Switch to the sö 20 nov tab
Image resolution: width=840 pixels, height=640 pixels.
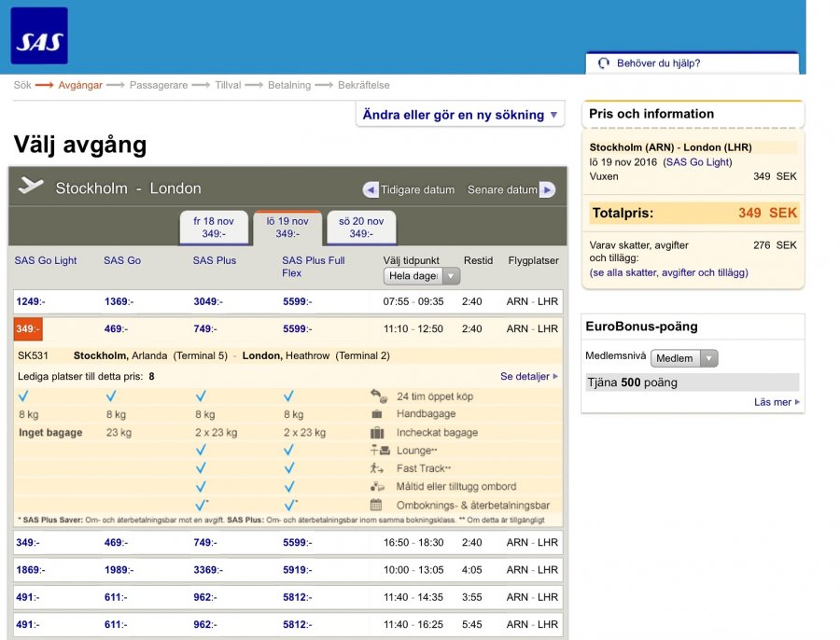(x=361, y=227)
